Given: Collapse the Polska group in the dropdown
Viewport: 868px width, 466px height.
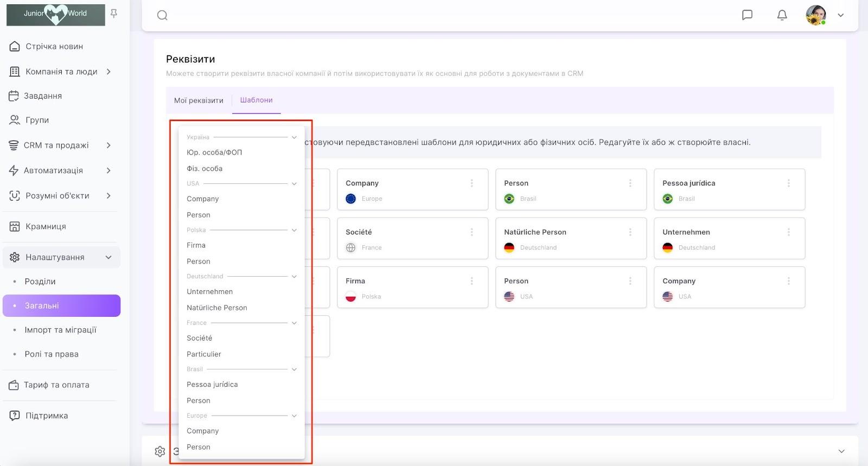Looking at the screenshot, I should click(294, 230).
